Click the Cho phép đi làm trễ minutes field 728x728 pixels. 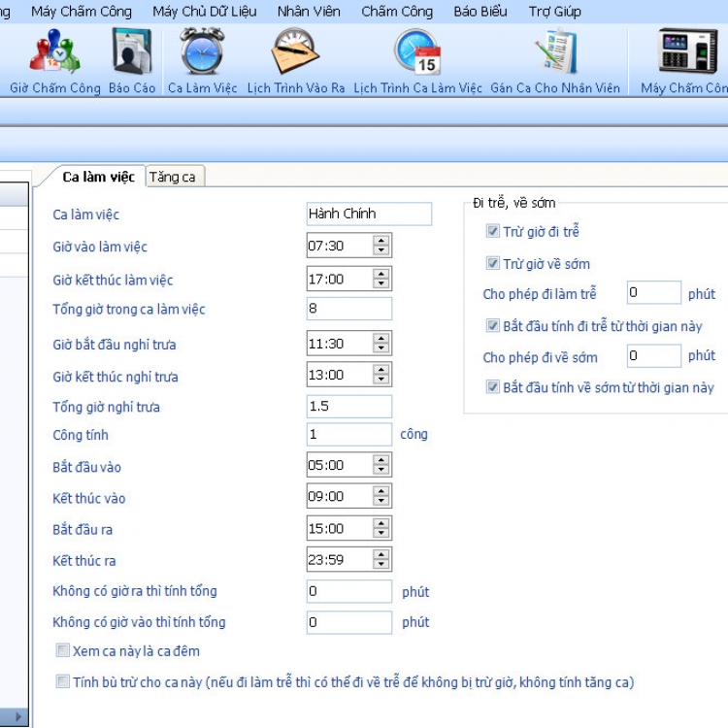[x=652, y=293]
